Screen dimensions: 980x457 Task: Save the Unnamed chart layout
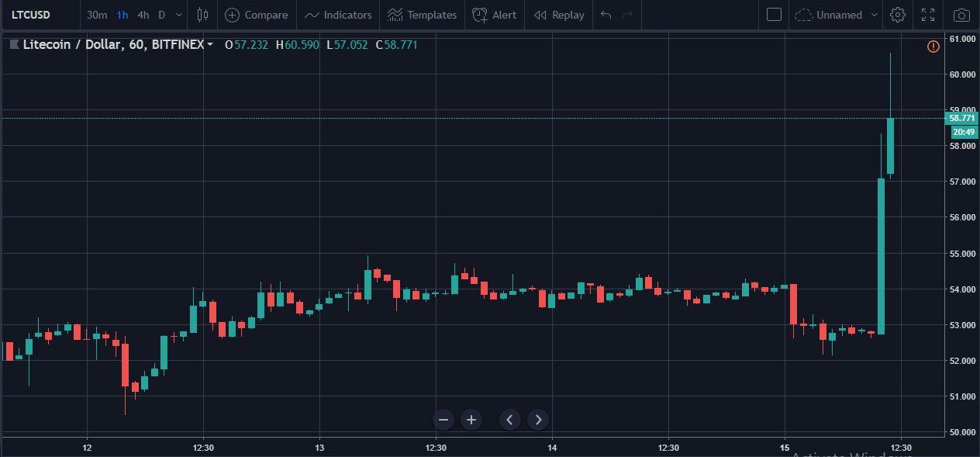point(829,15)
